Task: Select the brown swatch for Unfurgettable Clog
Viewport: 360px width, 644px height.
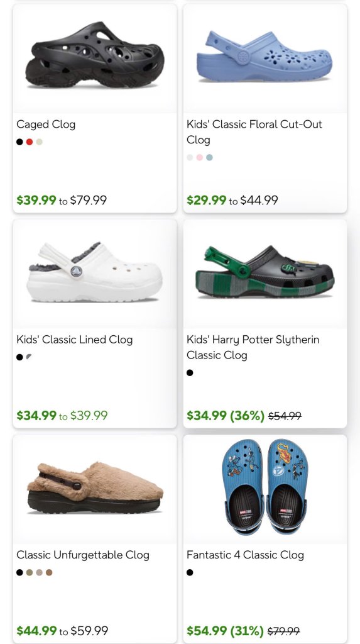Action: click(49, 572)
